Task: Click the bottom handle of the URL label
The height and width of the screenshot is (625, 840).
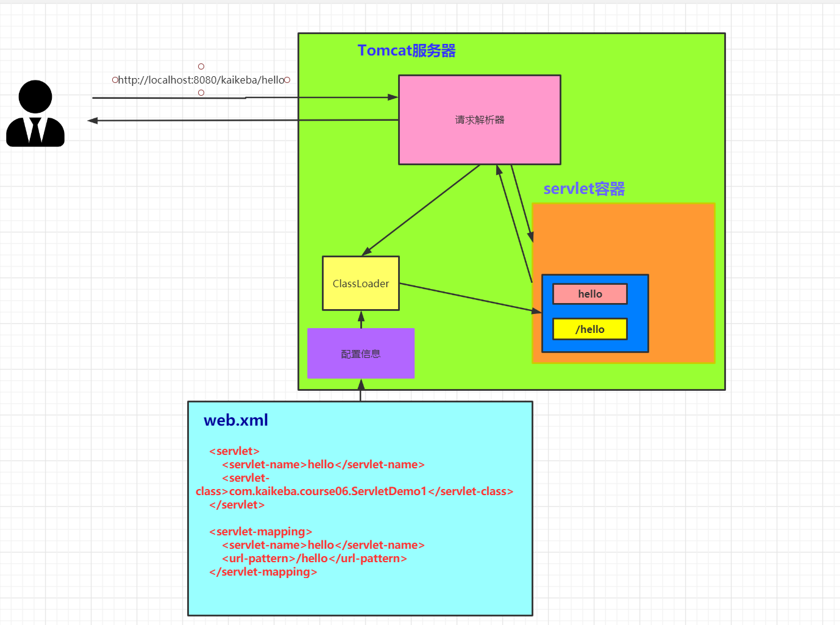Action: click(201, 93)
